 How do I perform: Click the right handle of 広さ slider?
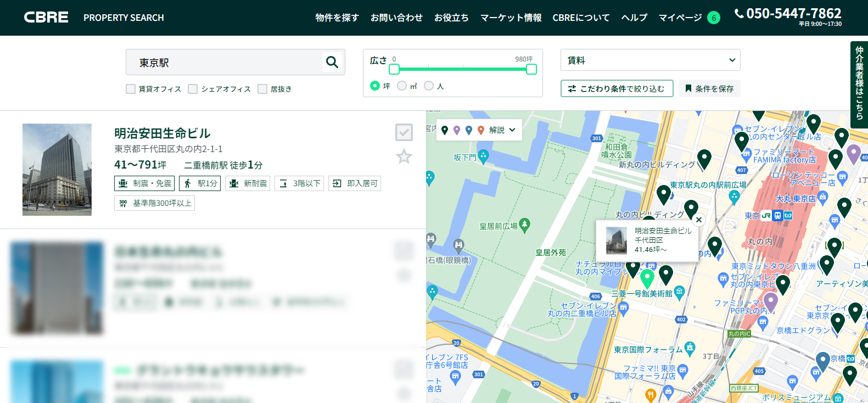[531, 69]
